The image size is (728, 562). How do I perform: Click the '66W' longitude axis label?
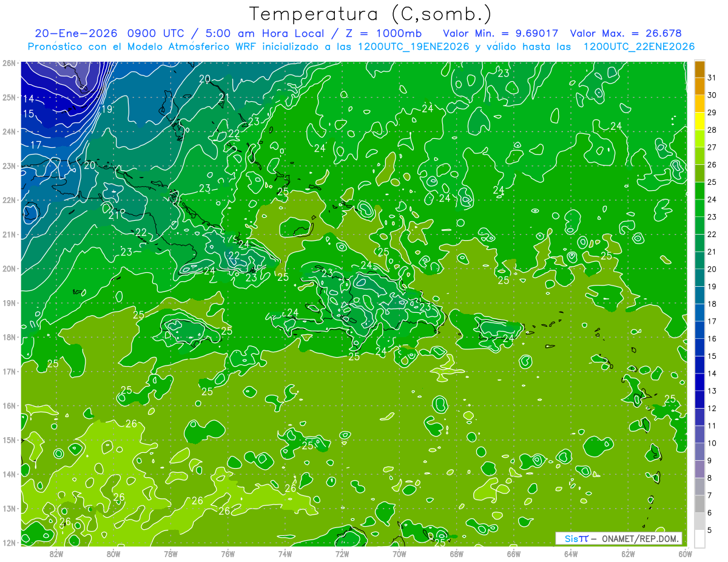514,554
